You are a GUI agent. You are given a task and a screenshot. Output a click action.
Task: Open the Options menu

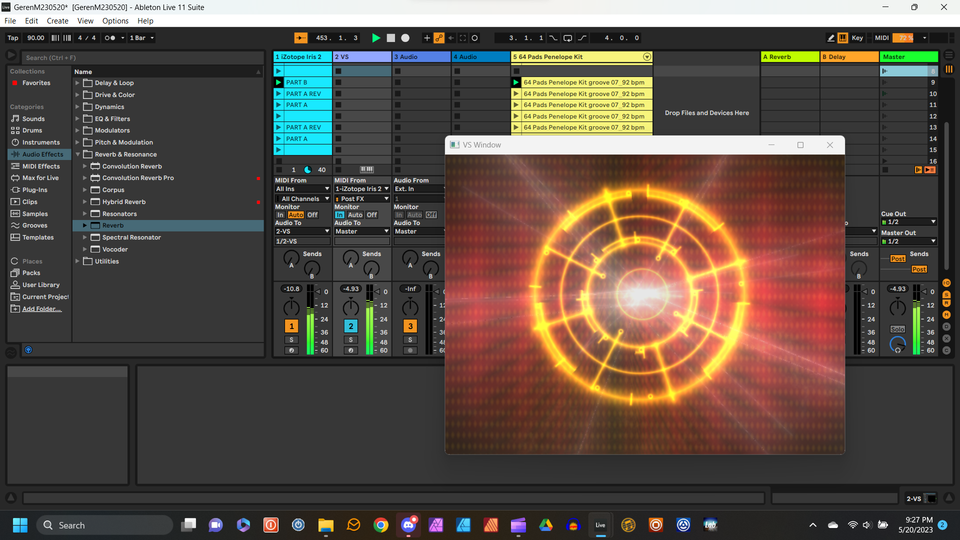click(115, 21)
